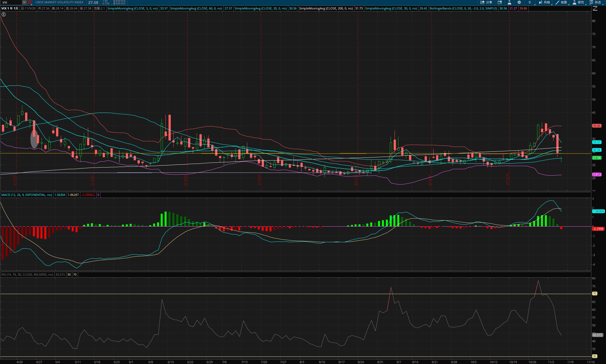The height and width of the screenshot is (364, 606).
Task: Expand the VIX symbol dropdown arrow
Action: [x=24, y=2]
